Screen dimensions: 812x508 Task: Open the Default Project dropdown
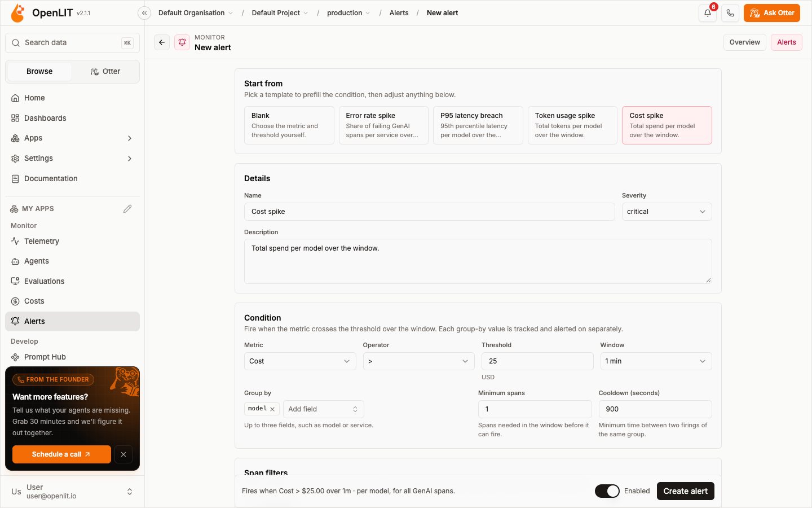(x=280, y=13)
